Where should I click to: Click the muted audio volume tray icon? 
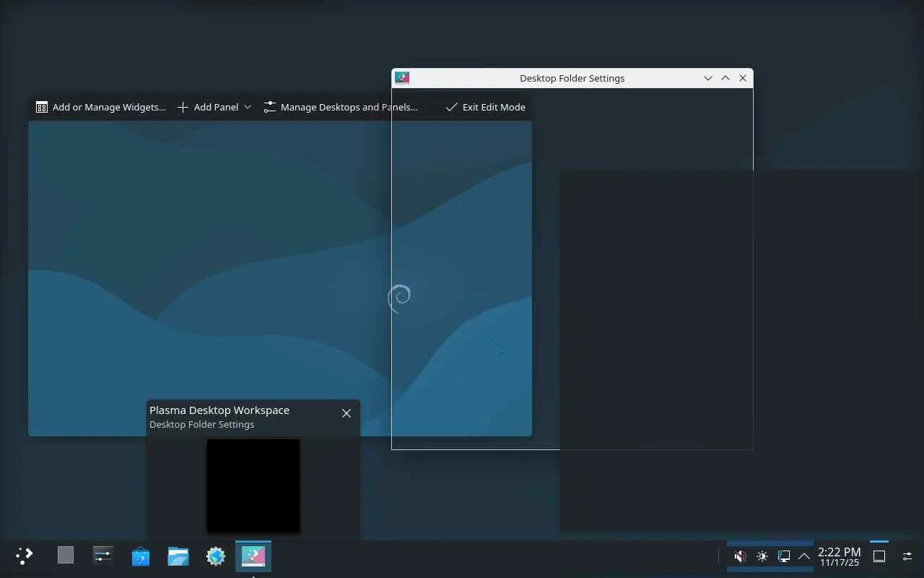point(740,556)
